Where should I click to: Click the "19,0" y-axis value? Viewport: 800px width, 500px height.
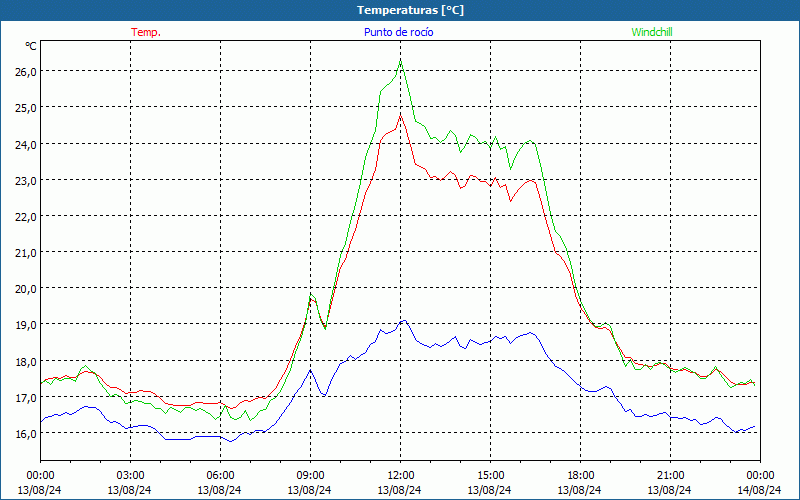26,325
